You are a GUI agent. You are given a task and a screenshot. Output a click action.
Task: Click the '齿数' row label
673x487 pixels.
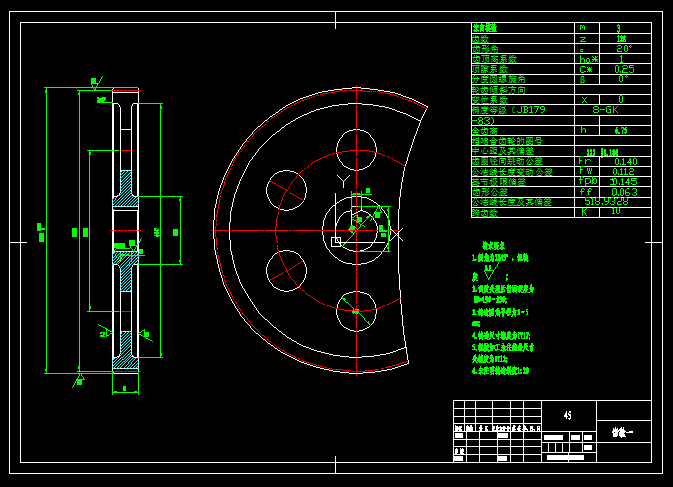481,39
